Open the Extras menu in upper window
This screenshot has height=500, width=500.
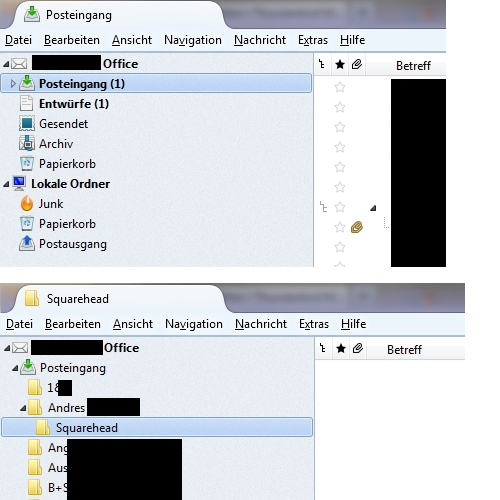pyautogui.click(x=313, y=40)
